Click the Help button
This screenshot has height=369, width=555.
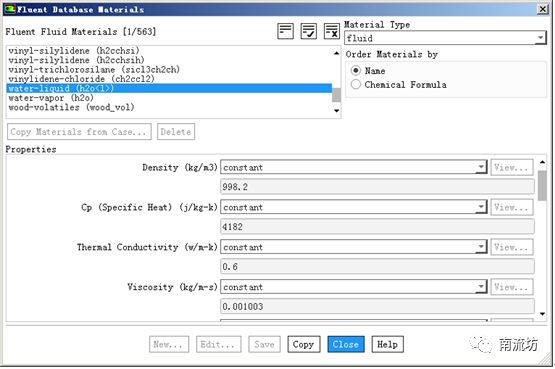coord(388,344)
